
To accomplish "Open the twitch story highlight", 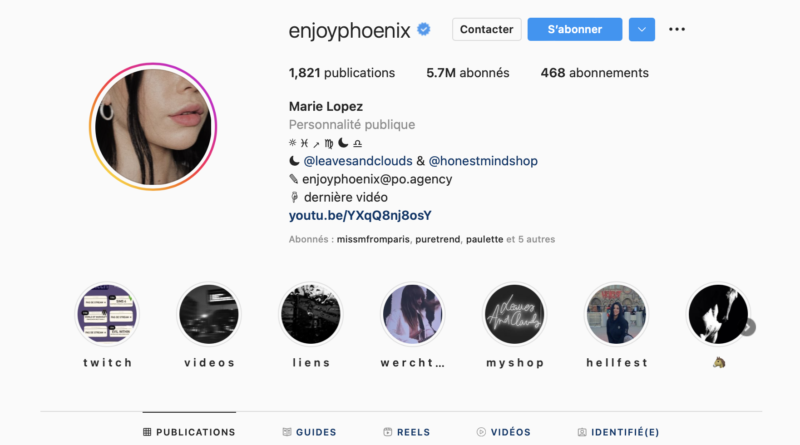I will [107, 314].
